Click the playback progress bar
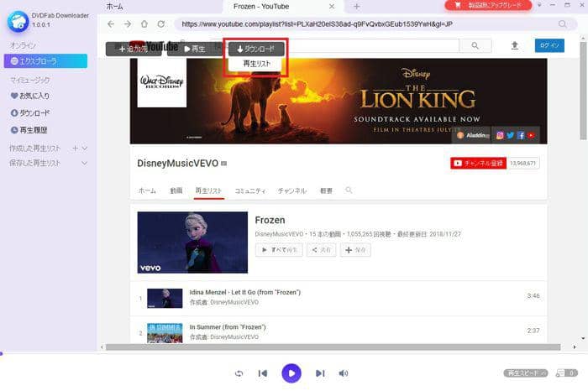Image resolution: width=588 pixels, height=391 pixels. click(x=294, y=353)
